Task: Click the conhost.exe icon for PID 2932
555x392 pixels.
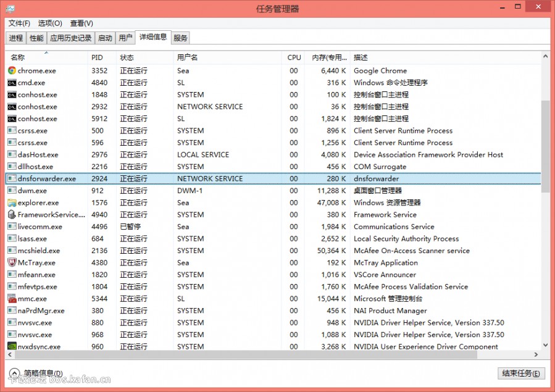Action: click(12, 107)
